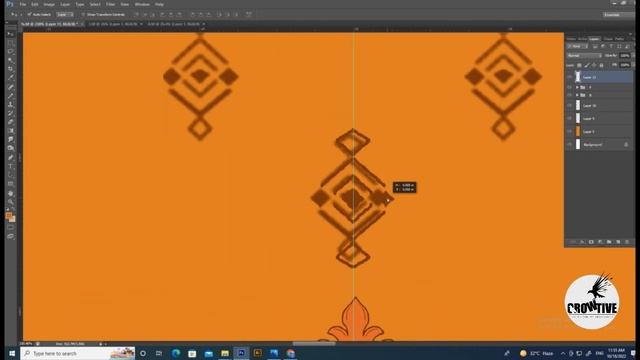The width and height of the screenshot is (640, 360).
Task: Click the Create new group icon
Action: pyautogui.click(x=609, y=242)
